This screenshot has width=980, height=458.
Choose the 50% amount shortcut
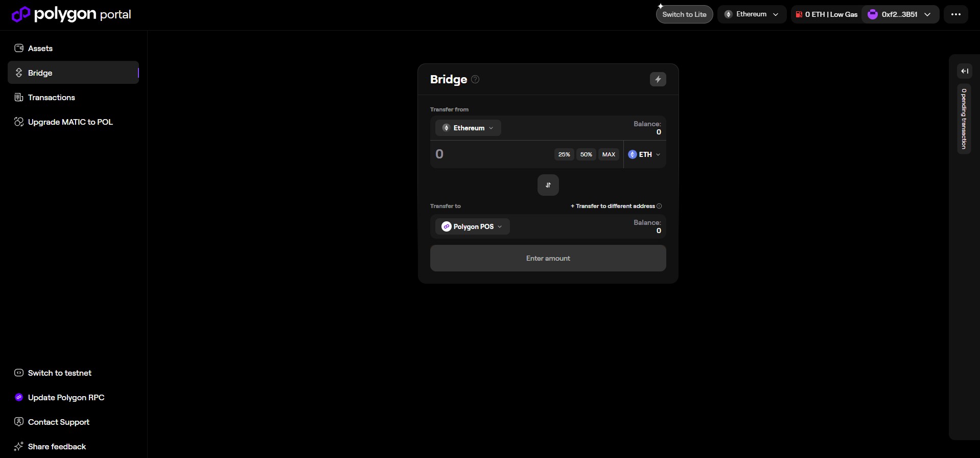point(586,154)
